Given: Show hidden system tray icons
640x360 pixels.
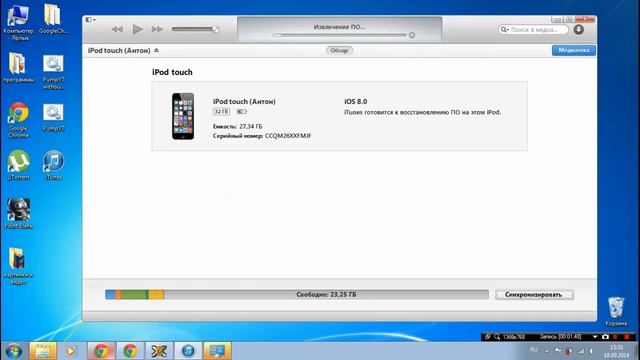Looking at the screenshot, I should click(x=547, y=351).
